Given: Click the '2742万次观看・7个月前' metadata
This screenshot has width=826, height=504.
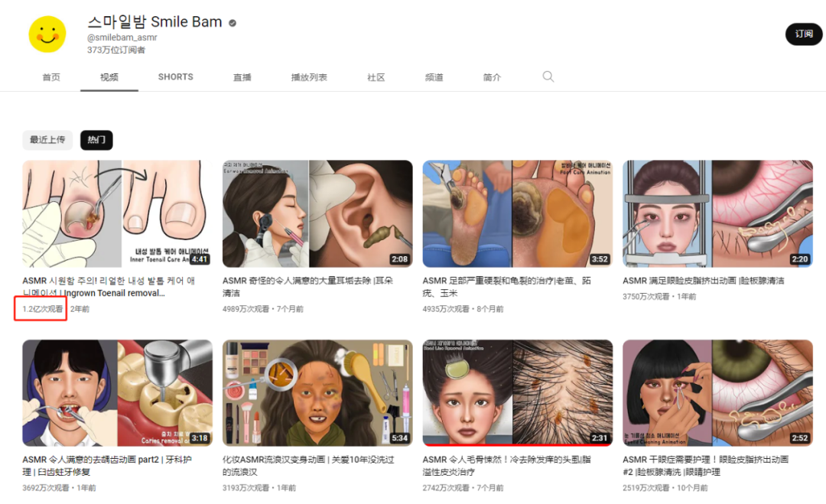Looking at the screenshot, I should [463, 488].
